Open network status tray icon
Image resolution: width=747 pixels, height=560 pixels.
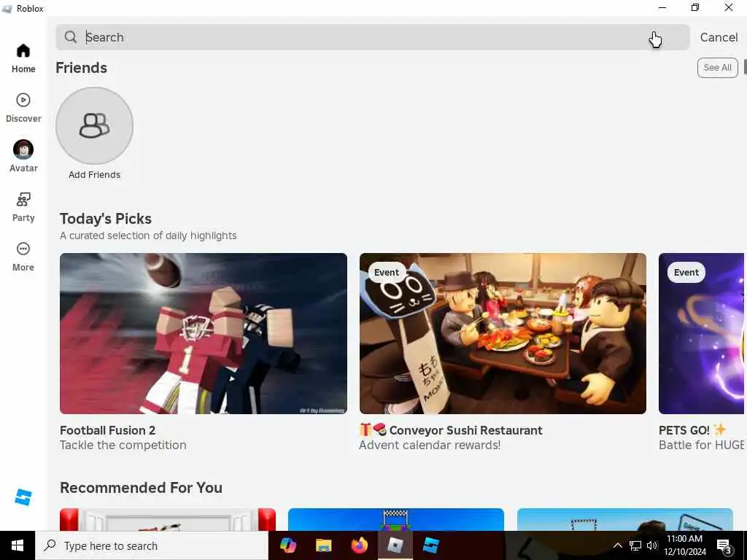635,545
